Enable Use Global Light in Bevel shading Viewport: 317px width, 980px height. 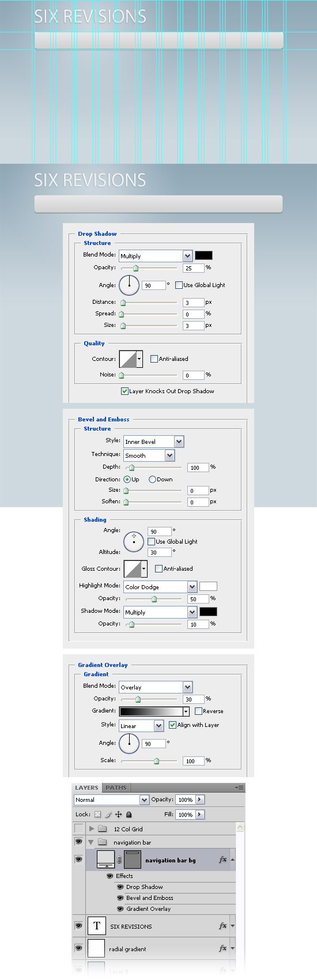pyautogui.click(x=151, y=541)
